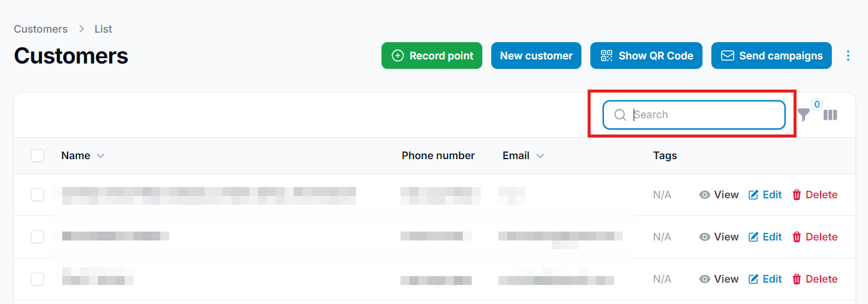Check the third customer row checkbox
The image size is (868, 304).
37,279
